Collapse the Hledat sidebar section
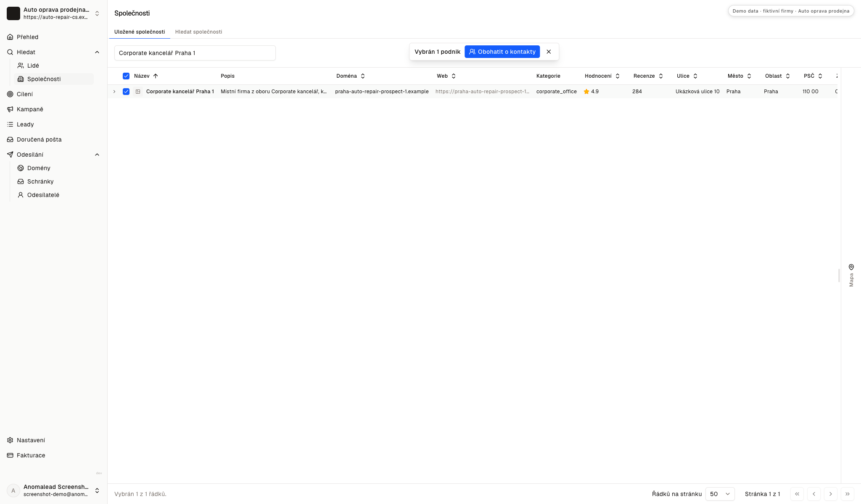This screenshot has width=861, height=504. point(97,52)
